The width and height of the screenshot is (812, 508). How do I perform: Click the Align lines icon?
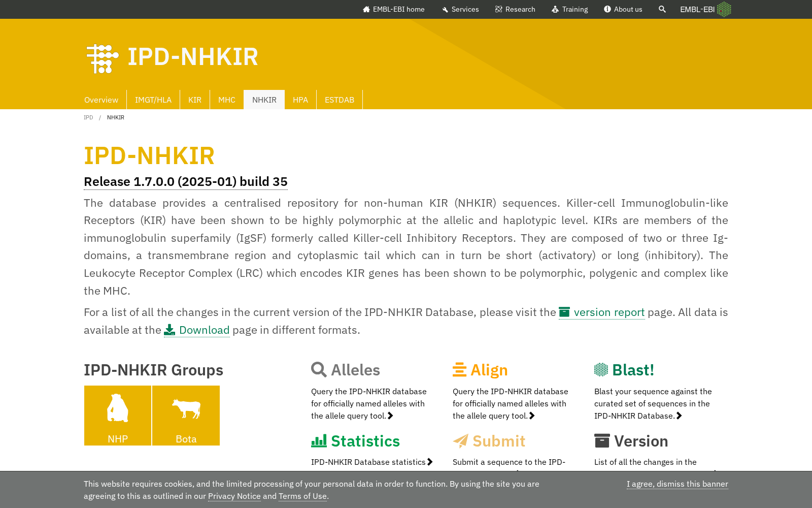click(x=459, y=370)
